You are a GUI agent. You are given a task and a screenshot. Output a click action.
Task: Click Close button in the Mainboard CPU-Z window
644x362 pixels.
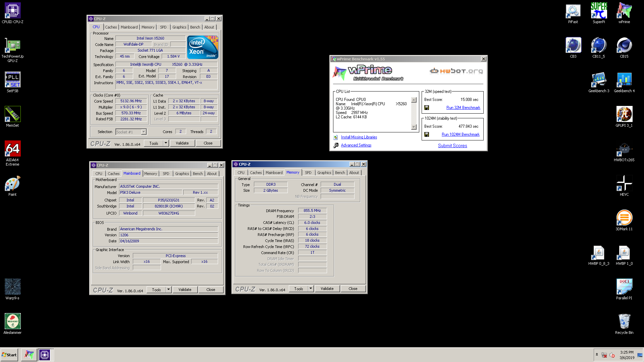pyautogui.click(x=211, y=290)
